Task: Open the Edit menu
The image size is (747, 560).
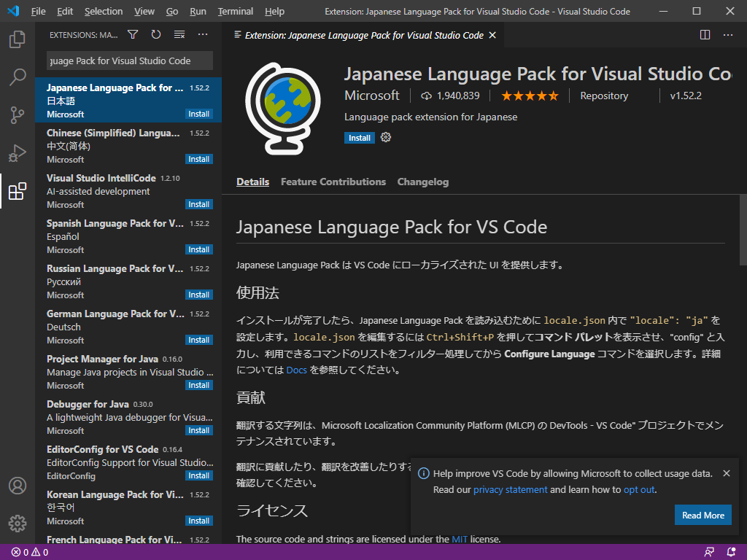Action: point(65,12)
